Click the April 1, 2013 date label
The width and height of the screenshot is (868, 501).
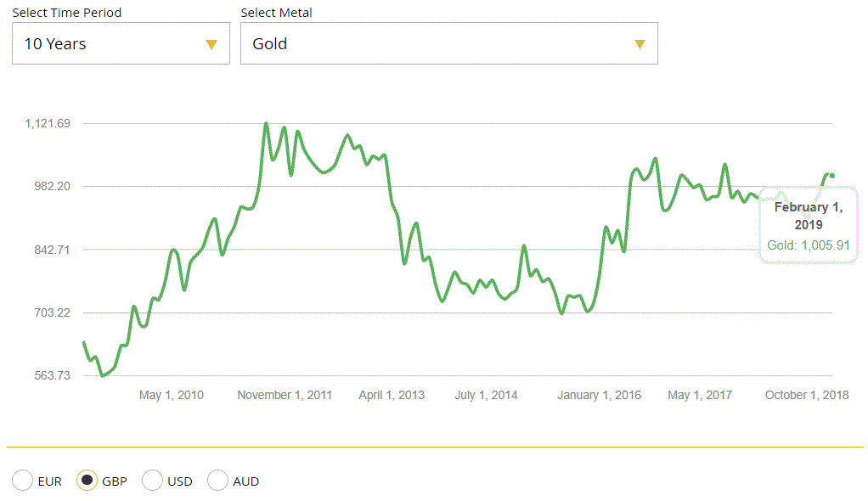coord(392,396)
